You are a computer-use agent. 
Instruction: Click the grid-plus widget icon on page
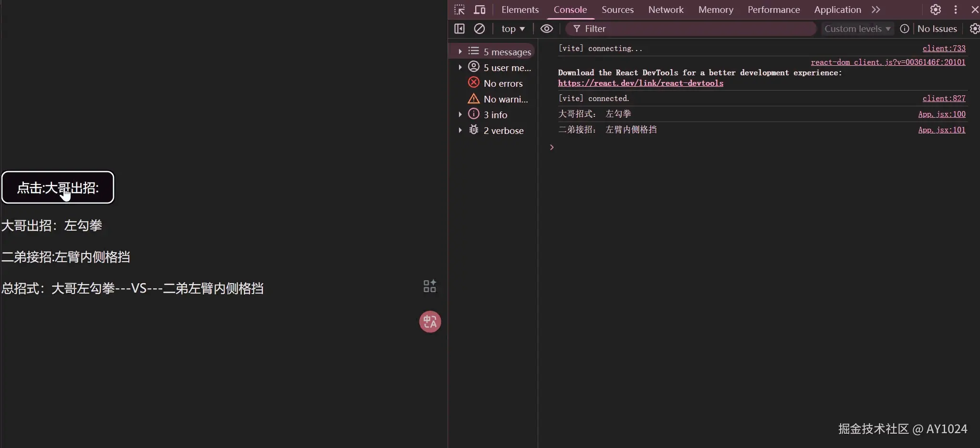430,286
